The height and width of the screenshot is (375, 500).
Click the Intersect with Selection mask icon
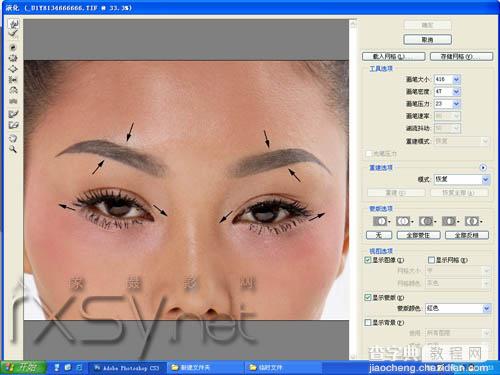450,221
